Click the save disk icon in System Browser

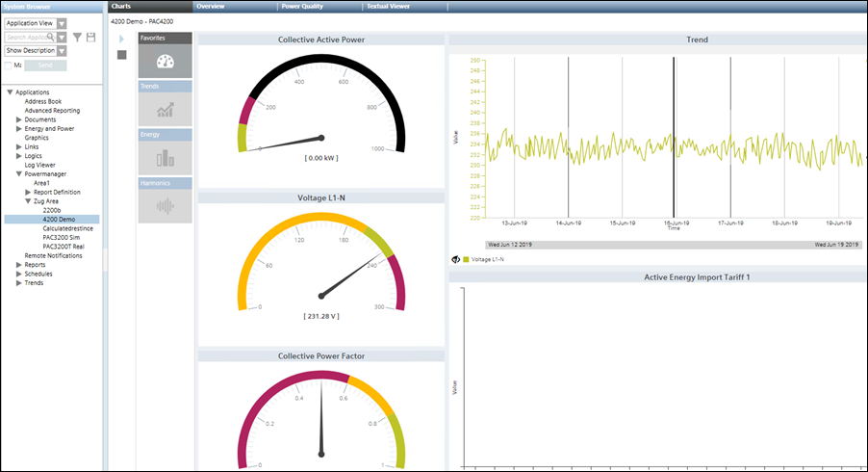pos(90,38)
